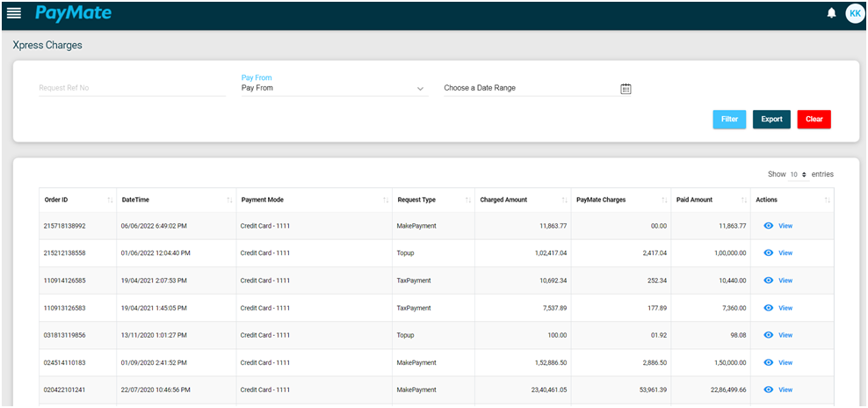Click the Export button
Screen dimensions: 868x408
[771, 120]
